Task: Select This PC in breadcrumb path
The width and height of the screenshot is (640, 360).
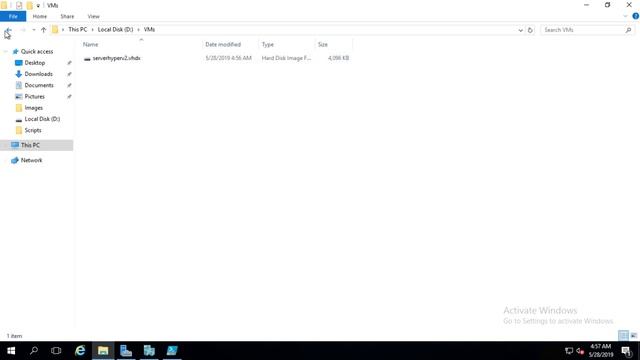Action: tap(78, 29)
